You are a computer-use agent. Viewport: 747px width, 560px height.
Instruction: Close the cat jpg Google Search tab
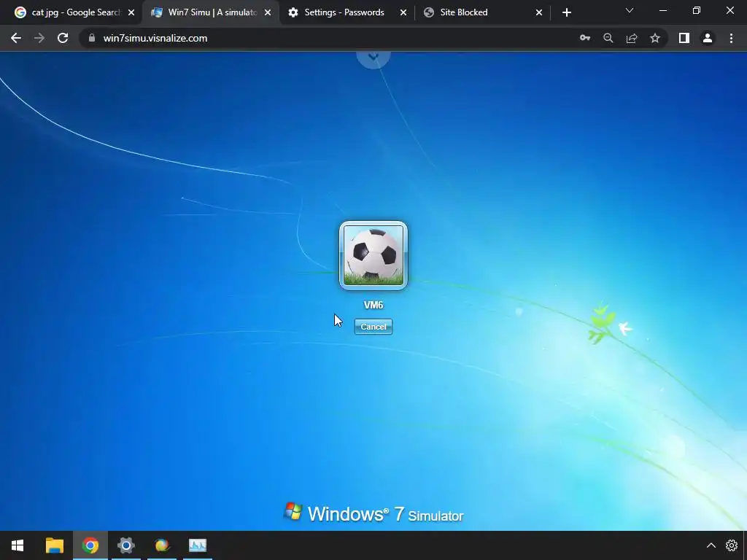click(x=131, y=13)
